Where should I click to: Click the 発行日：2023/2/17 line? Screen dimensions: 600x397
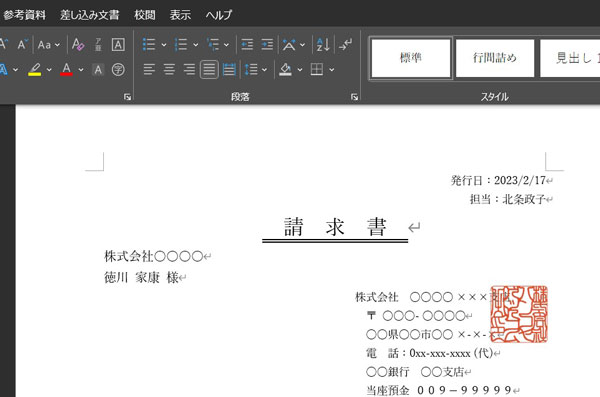[498, 180]
